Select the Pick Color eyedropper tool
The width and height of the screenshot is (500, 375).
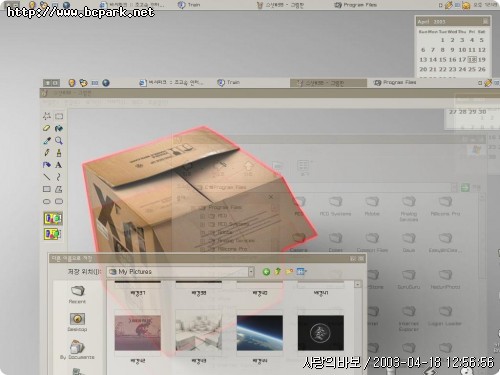pos(47,140)
